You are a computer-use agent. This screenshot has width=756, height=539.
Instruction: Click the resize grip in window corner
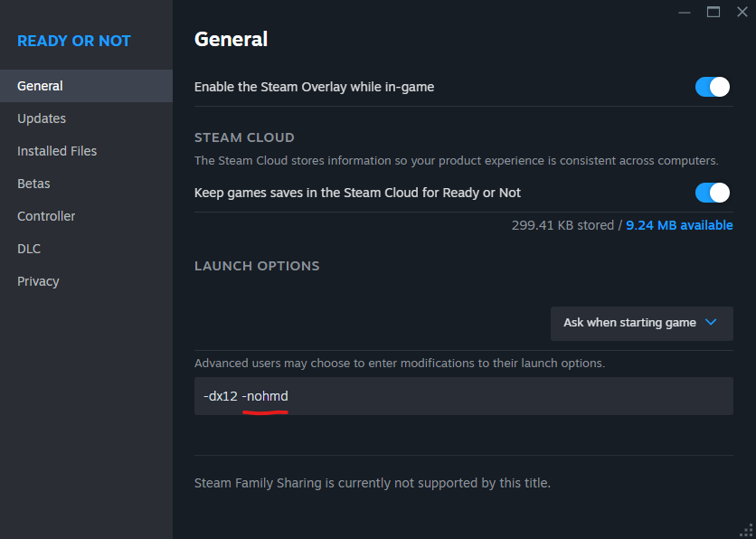coord(747,530)
